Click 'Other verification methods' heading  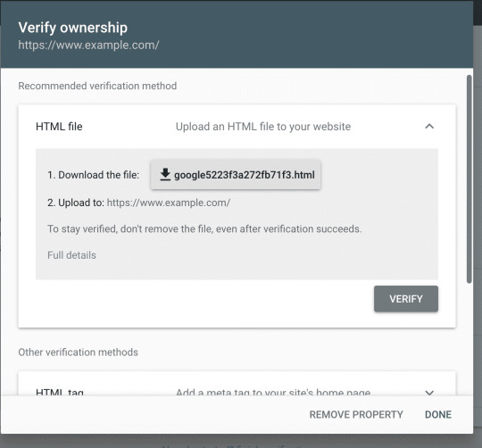(x=78, y=353)
